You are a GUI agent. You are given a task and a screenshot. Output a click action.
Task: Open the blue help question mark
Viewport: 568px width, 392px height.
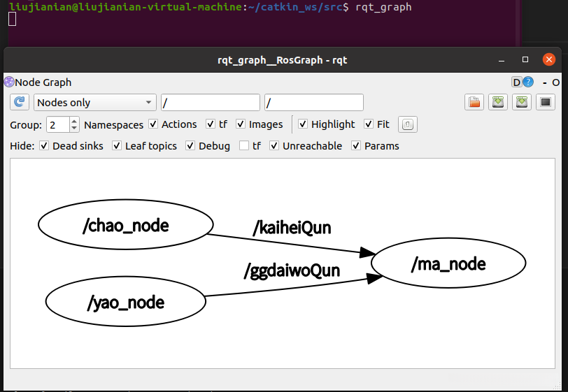click(528, 82)
